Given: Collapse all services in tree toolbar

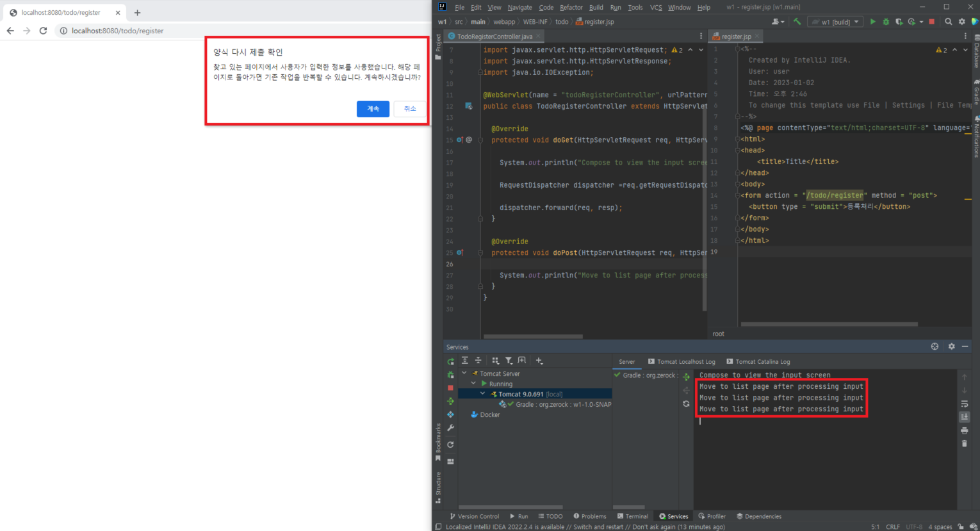Looking at the screenshot, I should [478, 361].
